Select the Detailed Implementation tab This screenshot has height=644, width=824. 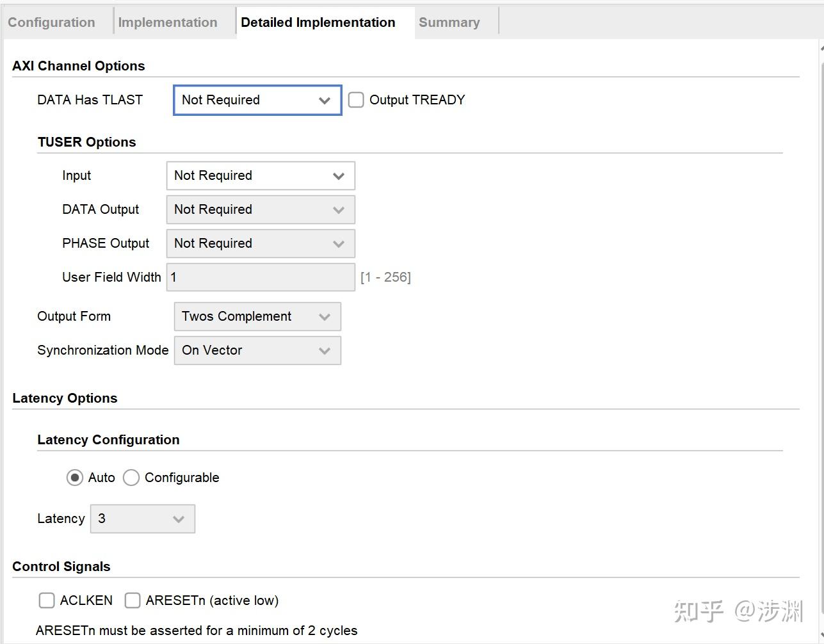pos(318,22)
